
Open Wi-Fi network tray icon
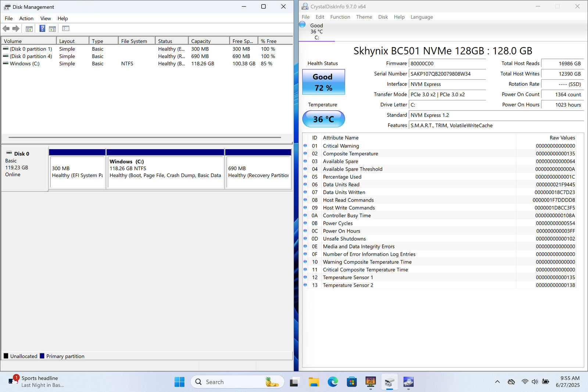[525, 382]
